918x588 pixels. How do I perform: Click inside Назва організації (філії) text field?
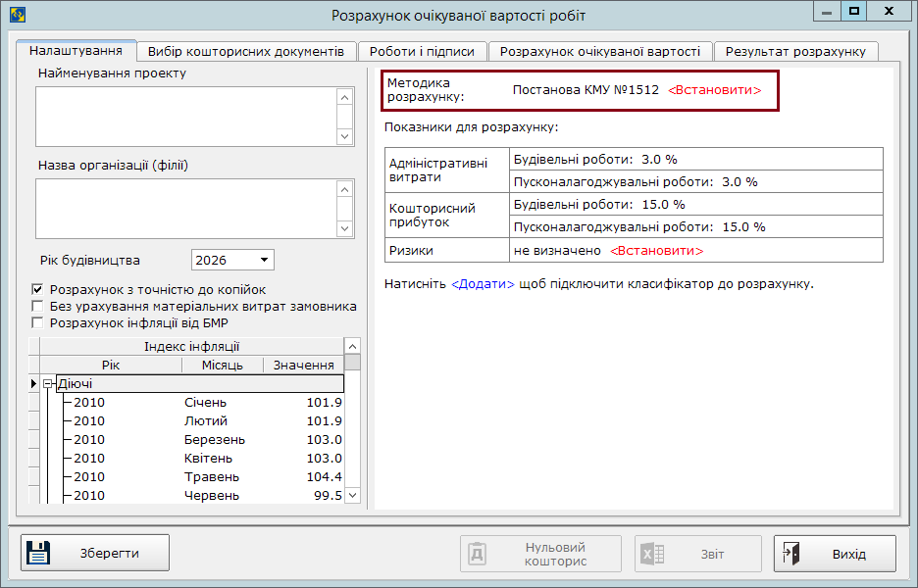[x=186, y=208]
